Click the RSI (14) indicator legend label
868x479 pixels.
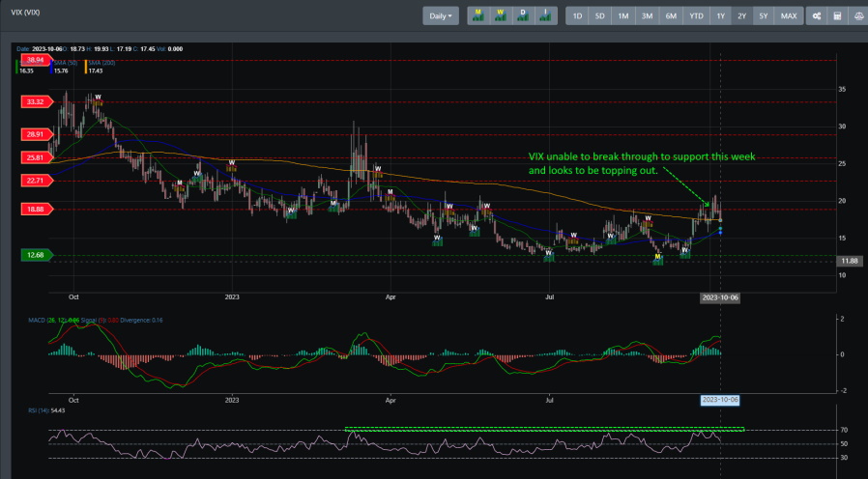pos(46,410)
